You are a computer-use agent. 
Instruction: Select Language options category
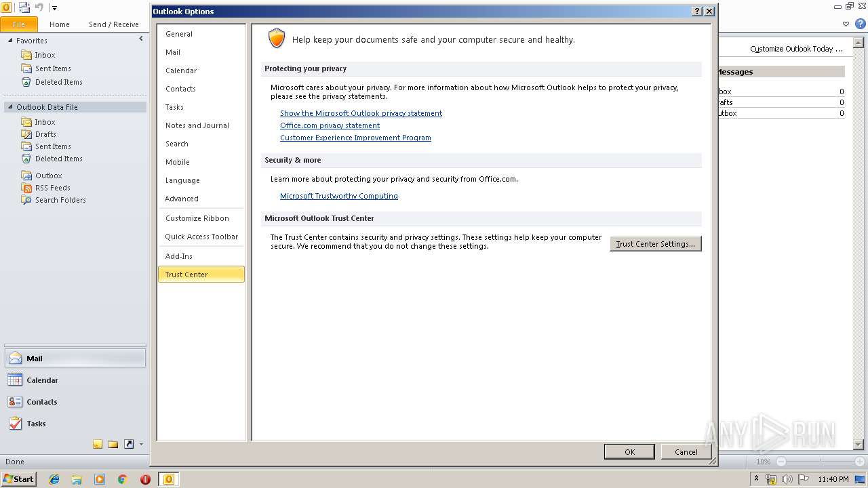click(201, 180)
